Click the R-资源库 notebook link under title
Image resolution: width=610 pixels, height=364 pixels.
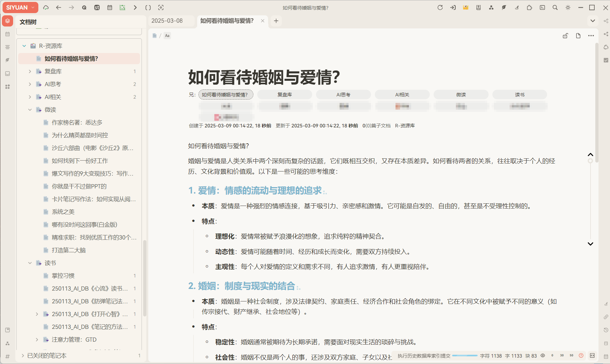pos(405,126)
